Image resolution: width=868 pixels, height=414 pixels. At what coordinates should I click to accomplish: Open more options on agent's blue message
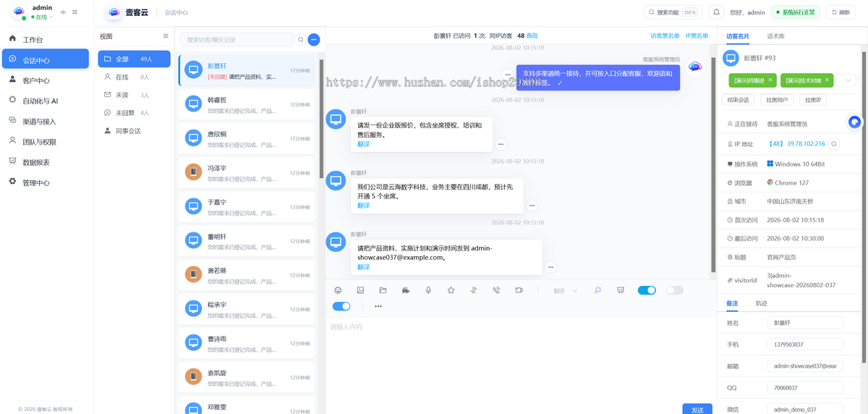(x=508, y=74)
